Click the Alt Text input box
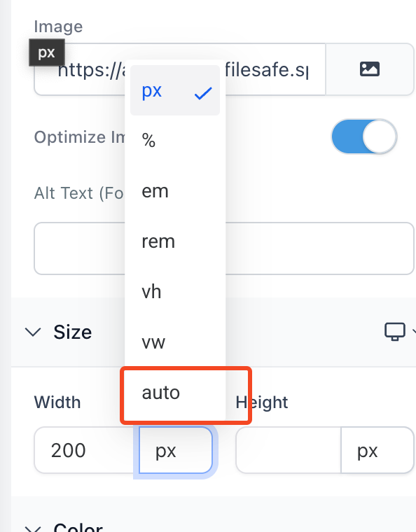 (224, 248)
